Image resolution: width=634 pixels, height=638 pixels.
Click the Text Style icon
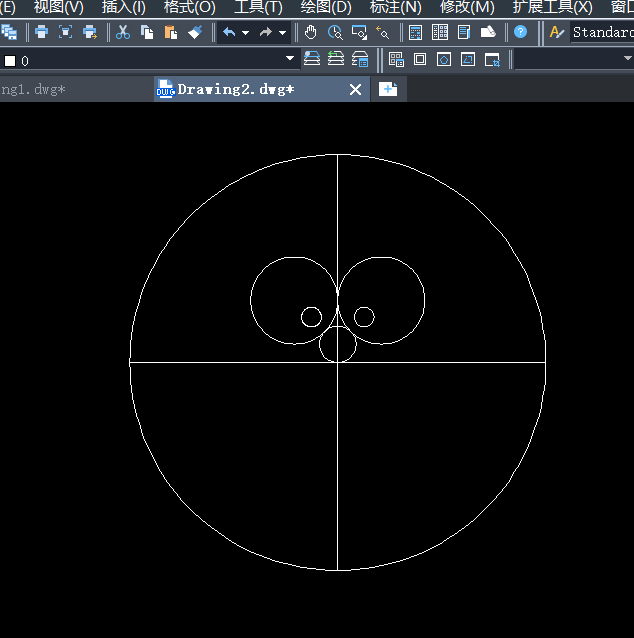556,32
